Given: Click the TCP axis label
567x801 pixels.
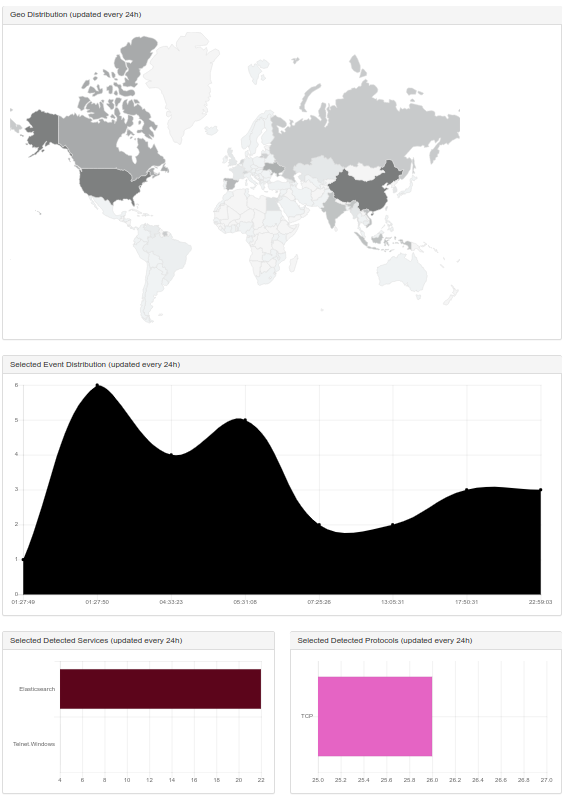Looking at the screenshot, I should point(306,716).
